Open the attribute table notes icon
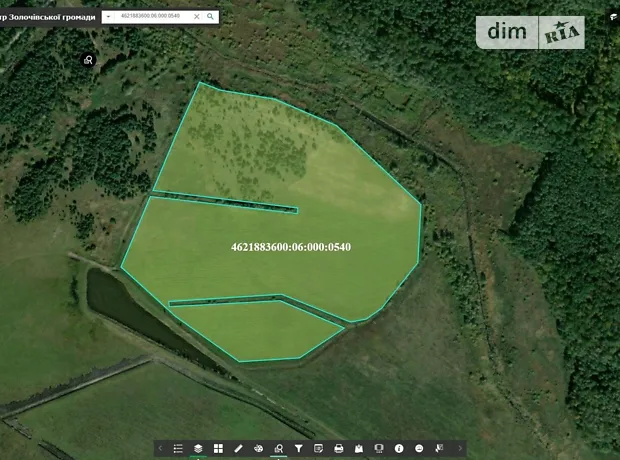Screen dimensions: 620x460 tap(318, 448)
